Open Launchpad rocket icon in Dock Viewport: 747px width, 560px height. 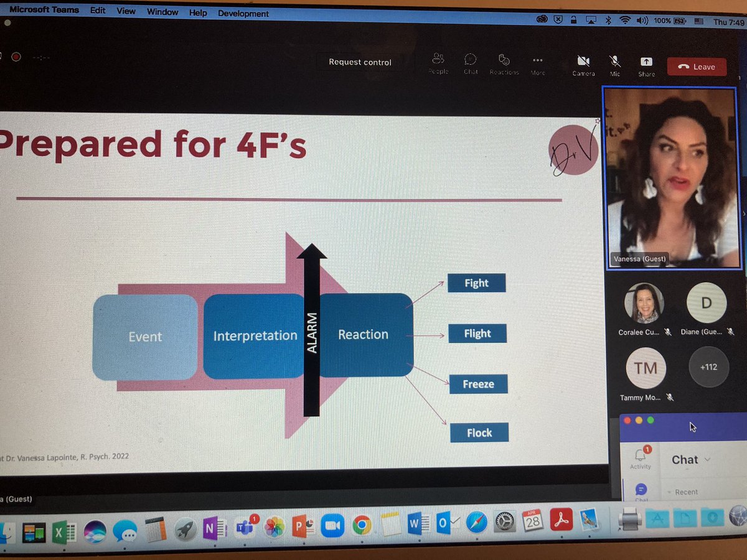click(186, 530)
